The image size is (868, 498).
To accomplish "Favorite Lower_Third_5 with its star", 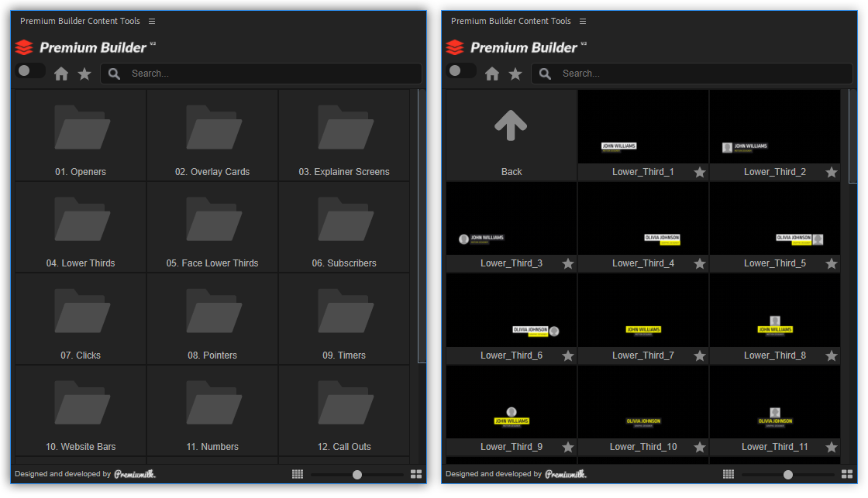I will click(x=832, y=263).
